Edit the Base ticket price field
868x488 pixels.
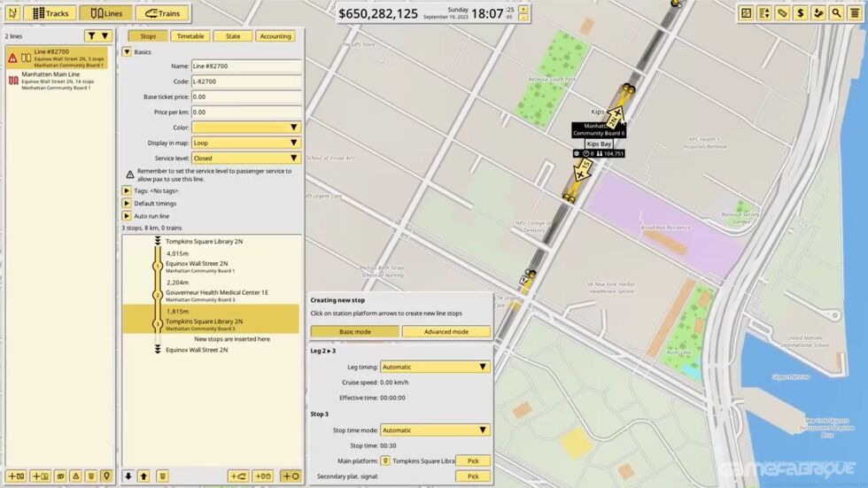pyautogui.click(x=246, y=97)
